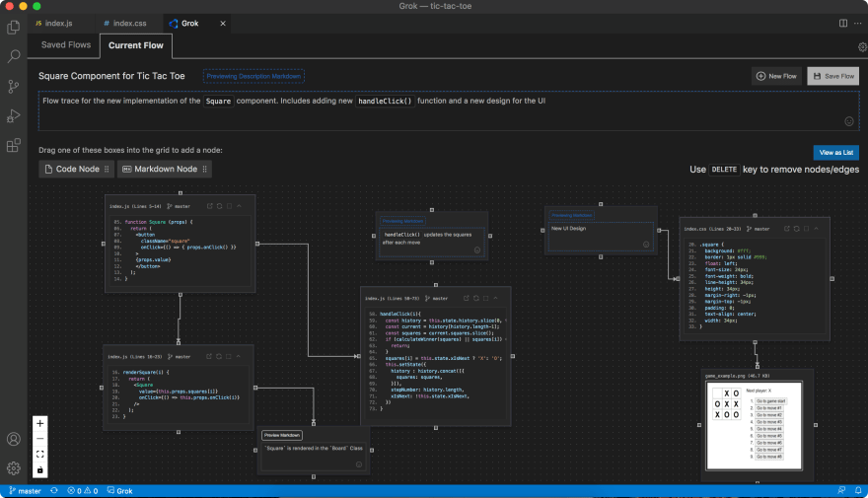Fit the flow view to screen
The width and height of the screenshot is (868, 498).
(39, 455)
